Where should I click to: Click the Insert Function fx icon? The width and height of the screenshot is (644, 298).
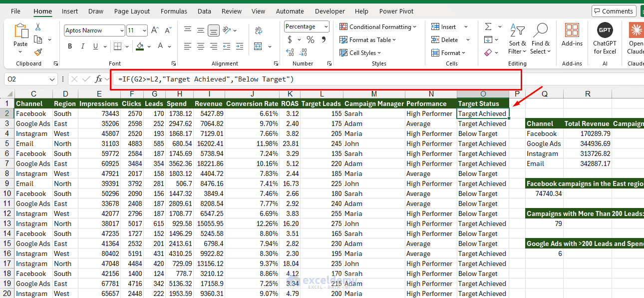coord(99,79)
